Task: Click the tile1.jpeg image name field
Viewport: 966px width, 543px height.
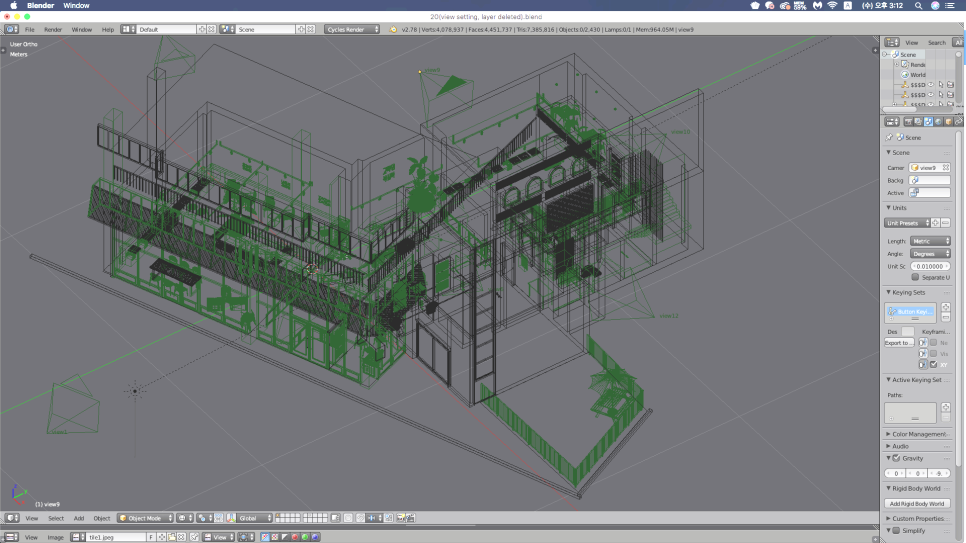Action: (x=115, y=537)
